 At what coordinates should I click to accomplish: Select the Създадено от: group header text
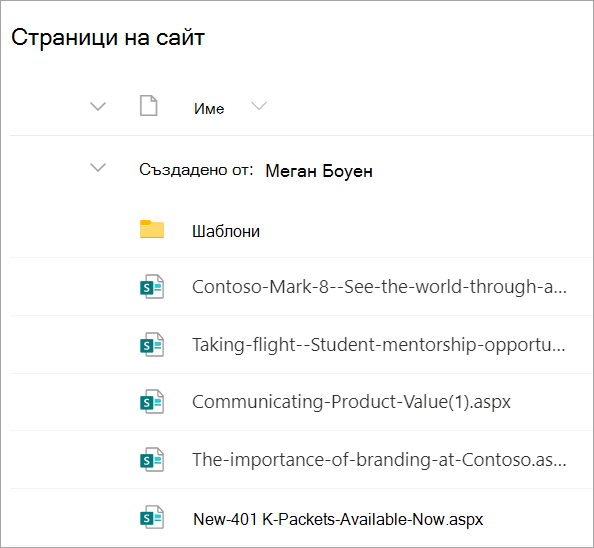point(196,170)
